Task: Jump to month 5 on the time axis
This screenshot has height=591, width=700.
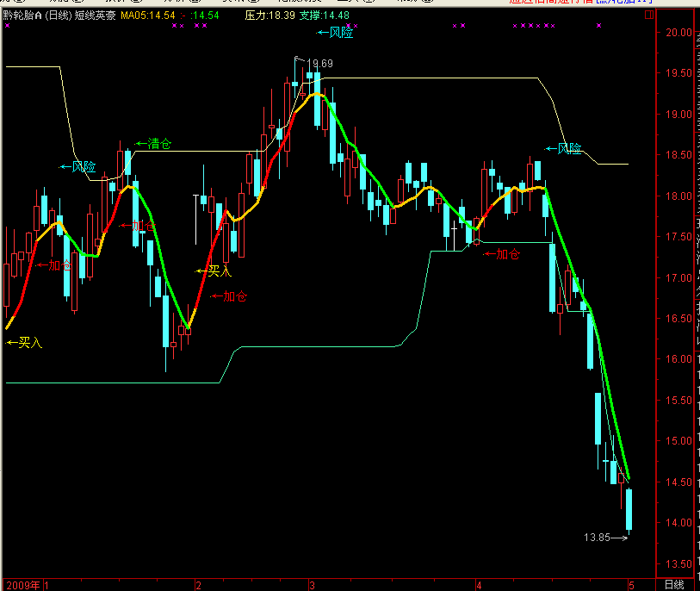Action: coord(631,584)
